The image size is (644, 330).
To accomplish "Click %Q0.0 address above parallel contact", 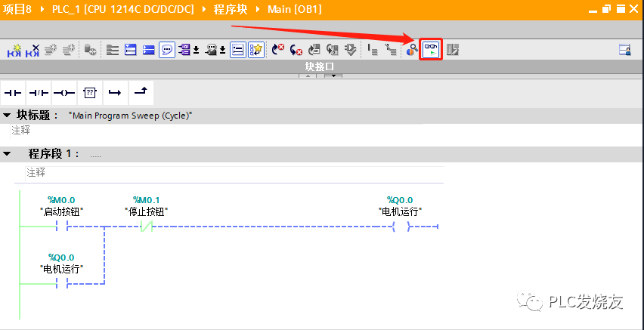I will [61, 258].
